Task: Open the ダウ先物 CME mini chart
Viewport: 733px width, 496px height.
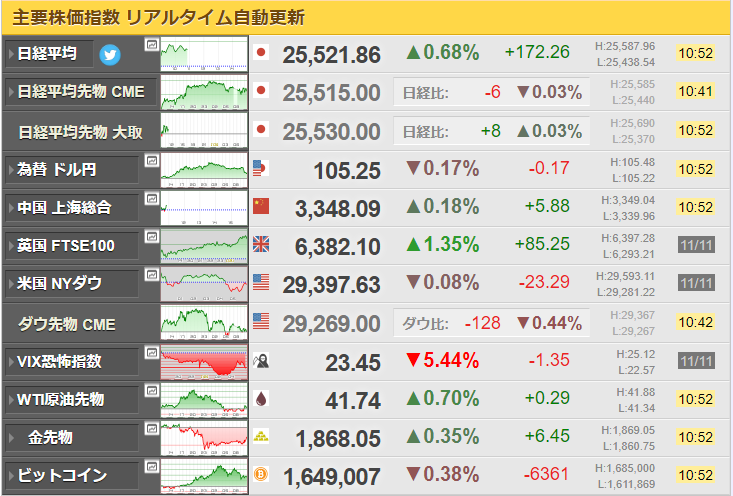Action: click(204, 323)
